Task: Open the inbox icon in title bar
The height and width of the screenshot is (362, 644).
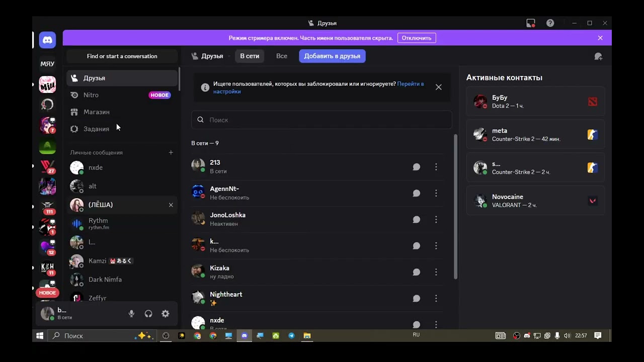Action: click(531, 23)
